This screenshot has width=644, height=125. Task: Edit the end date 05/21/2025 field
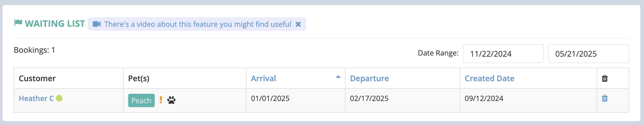(588, 54)
